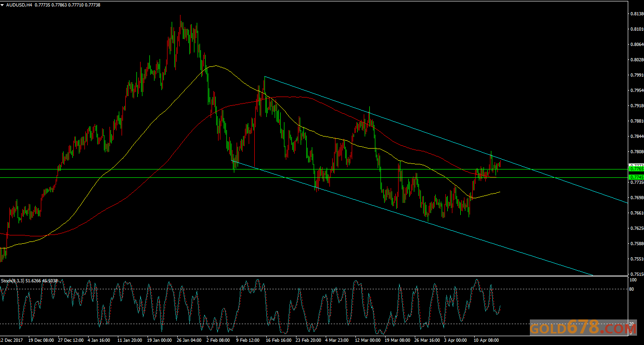Click the 19 Dec 08:00 time label
The image size is (644, 345).
40,340
